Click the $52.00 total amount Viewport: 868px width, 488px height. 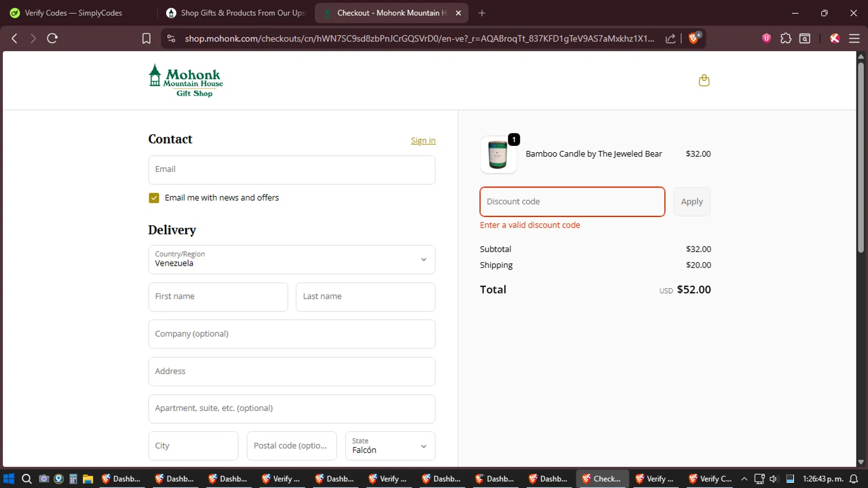pos(694,289)
